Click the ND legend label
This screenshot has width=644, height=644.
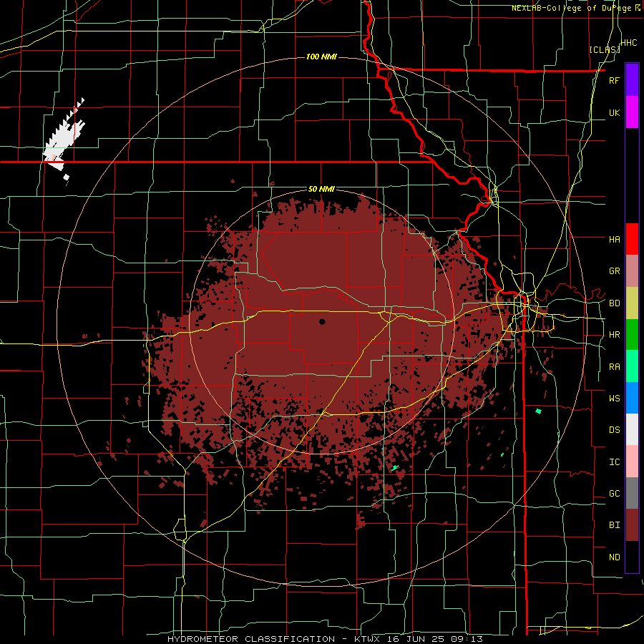(614, 557)
